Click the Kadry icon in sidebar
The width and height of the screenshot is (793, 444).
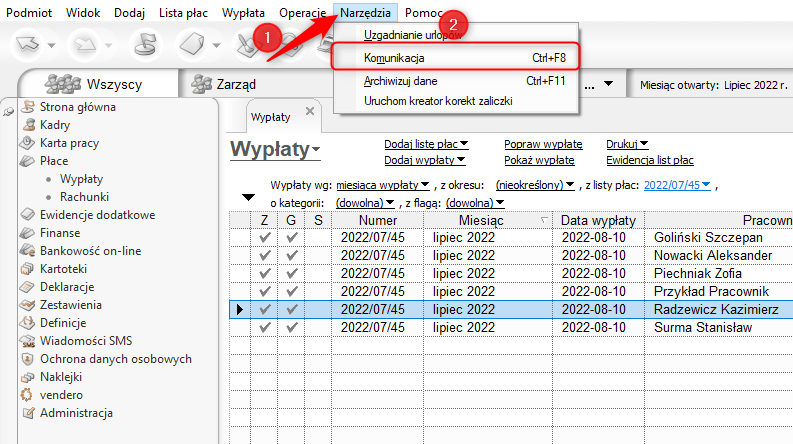[x=29, y=124]
